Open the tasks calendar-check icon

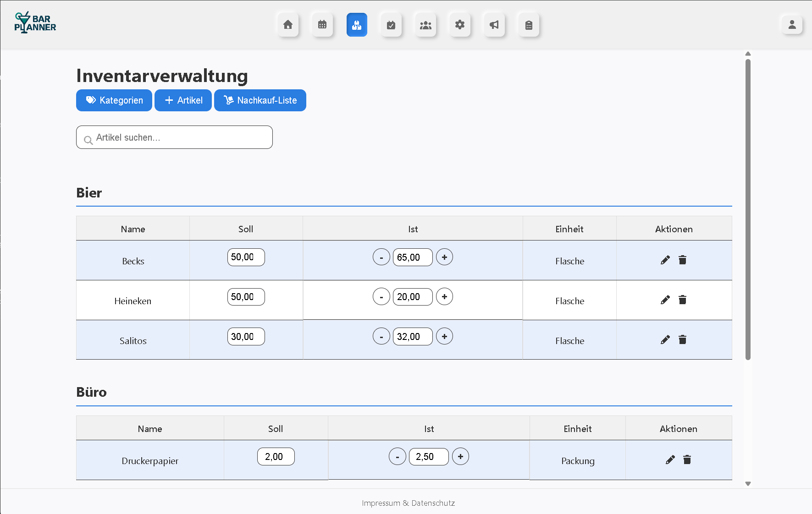[x=391, y=25]
